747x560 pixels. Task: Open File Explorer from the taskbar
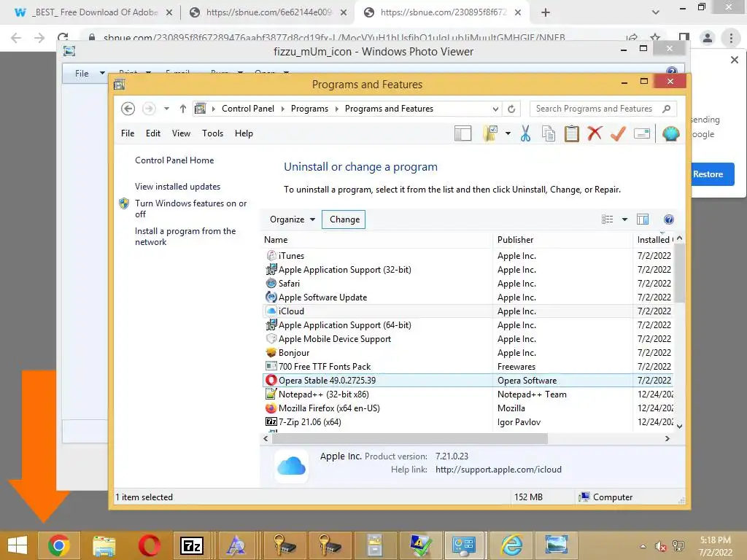pyautogui.click(x=104, y=545)
